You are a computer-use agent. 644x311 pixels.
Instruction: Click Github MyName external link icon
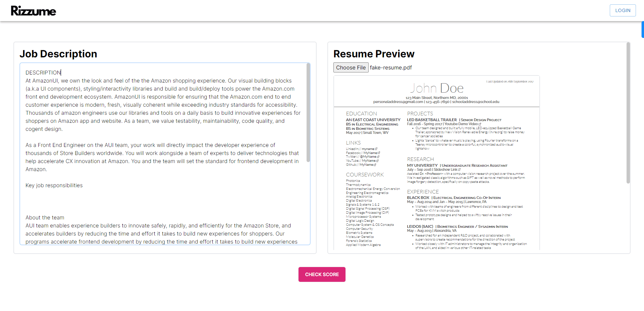pyautogui.click(x=375, y=165)
